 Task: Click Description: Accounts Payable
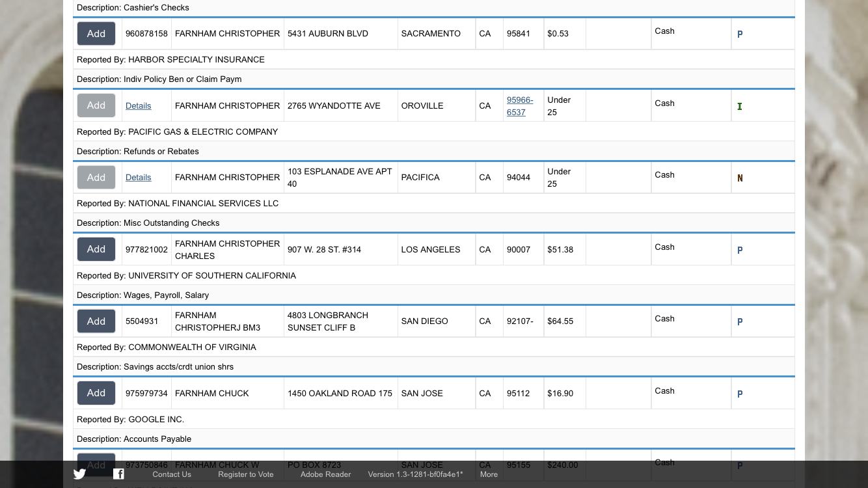click(134, 439)
